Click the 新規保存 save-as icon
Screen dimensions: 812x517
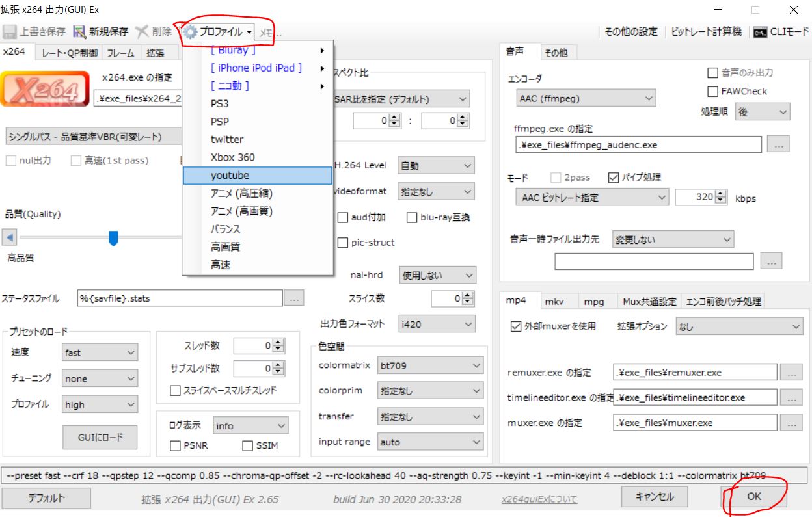(79, 32)
